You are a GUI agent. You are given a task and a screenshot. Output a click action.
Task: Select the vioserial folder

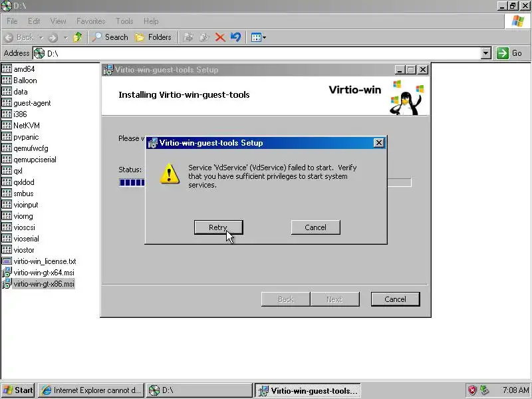[x=21, y=239]
